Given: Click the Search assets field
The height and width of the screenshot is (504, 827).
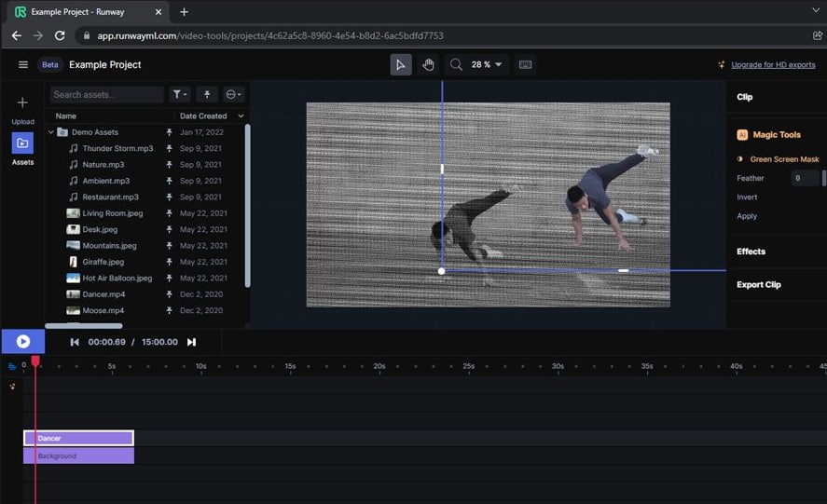Looking at the screenshot, I should pos(105,94).
